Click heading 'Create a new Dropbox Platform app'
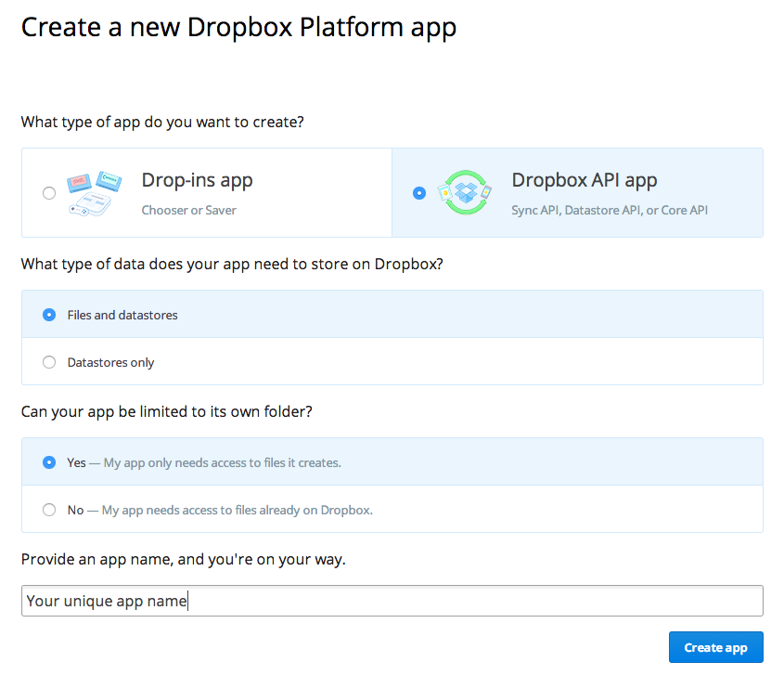 click(238, 27)
